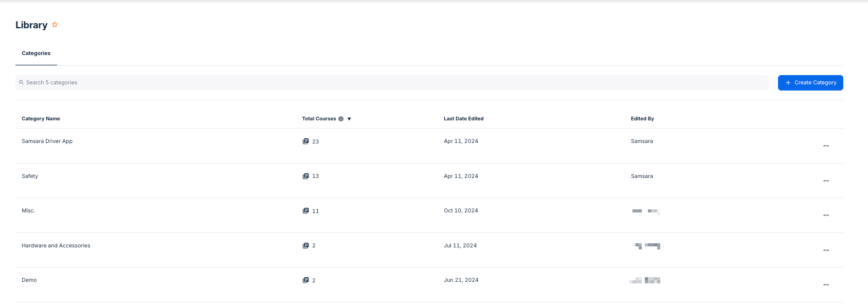This screenshot has width=868, height=305.
Task: Click courses icon in Demo row
Action: click(305, 280)
